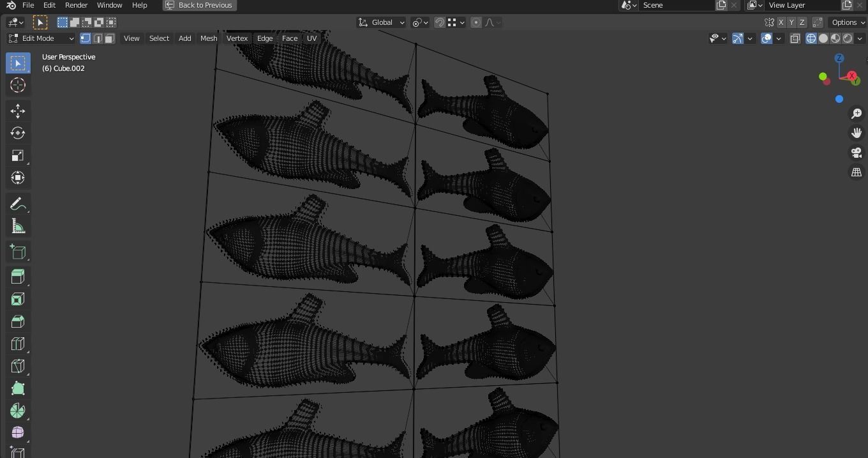Set selection mode to extend

75,22
